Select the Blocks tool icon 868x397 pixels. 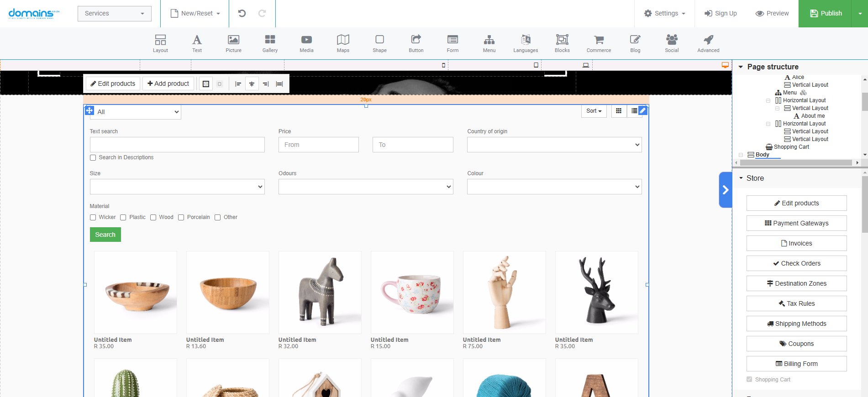[x=562, y=43]
